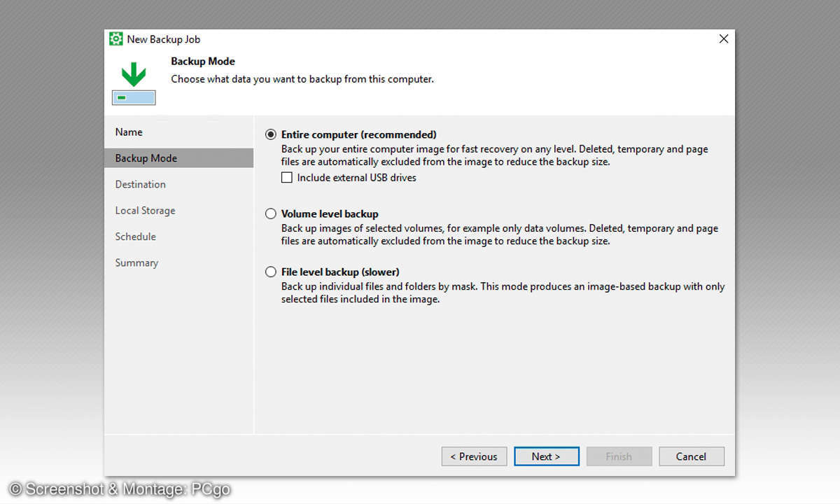The image size is (840, 504).
Task: Click the 'Choose what data you want to backup' text
Action: tap(302, 79)
